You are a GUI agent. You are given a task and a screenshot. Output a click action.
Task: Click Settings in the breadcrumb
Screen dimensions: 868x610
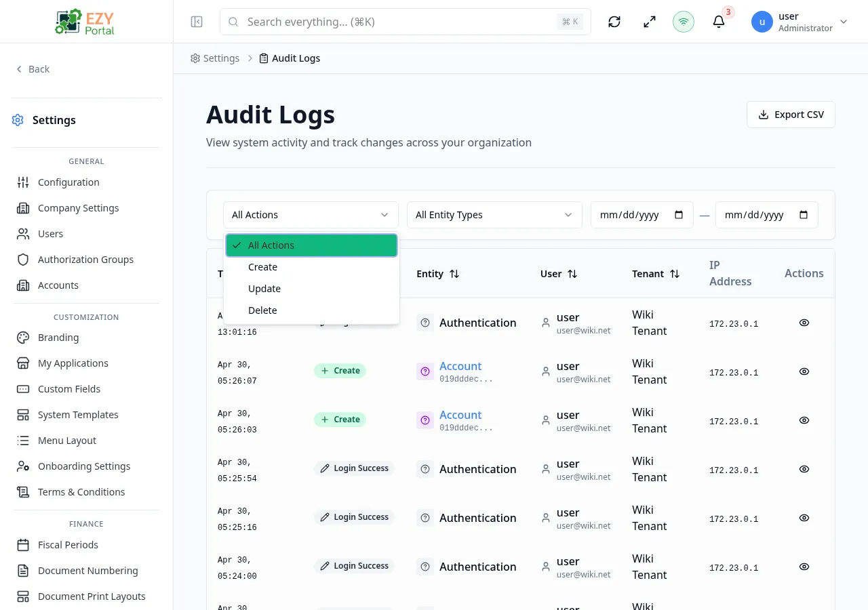[x=215, y=58]
